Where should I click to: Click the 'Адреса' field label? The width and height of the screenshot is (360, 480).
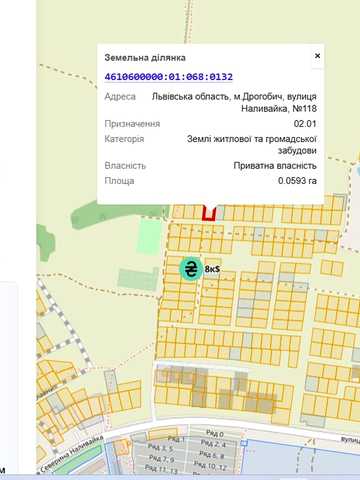(x=120, y=97)
